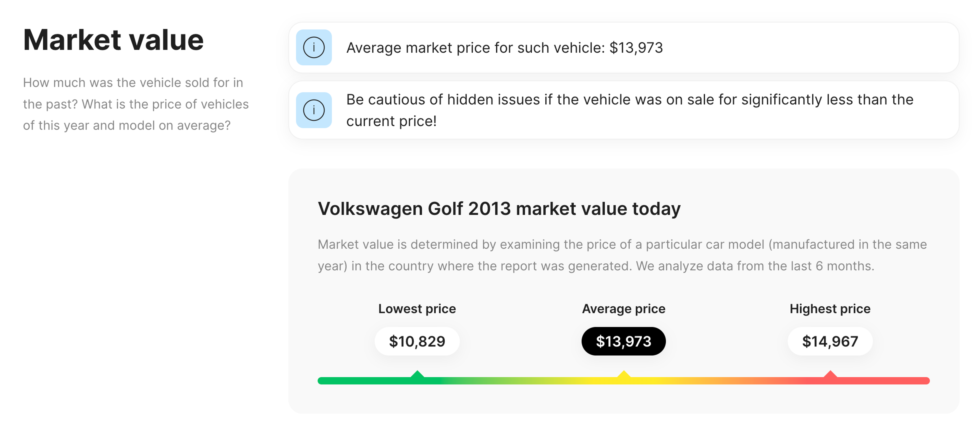The height and width of the screenshot is (432, 980).
Task: Select the $10,829 lowest price pill
Action: pyautogui.click(x=417, y=341)
